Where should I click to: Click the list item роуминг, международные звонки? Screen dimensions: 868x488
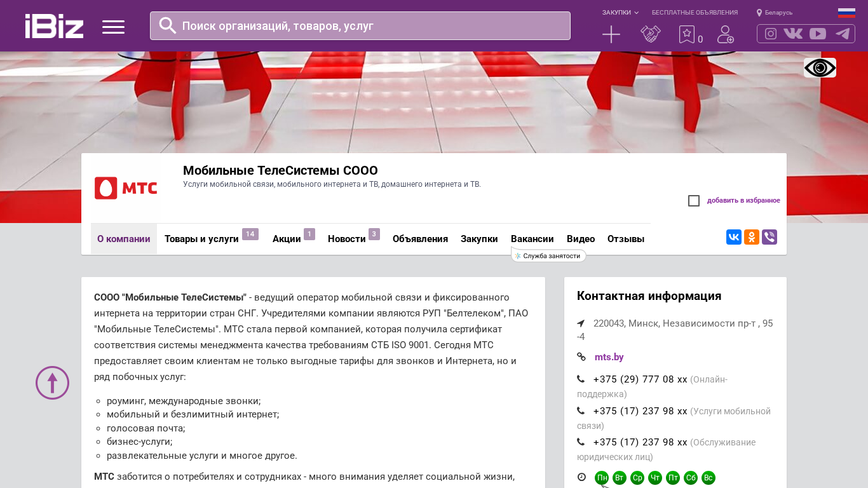pyautogui.click(x=184, y=401)
